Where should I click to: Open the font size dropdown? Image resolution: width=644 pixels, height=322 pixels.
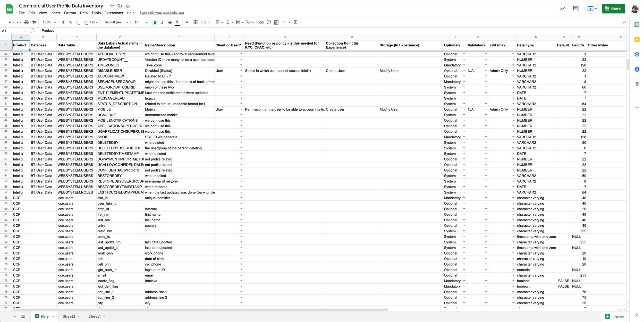click(x=141, y=22)
